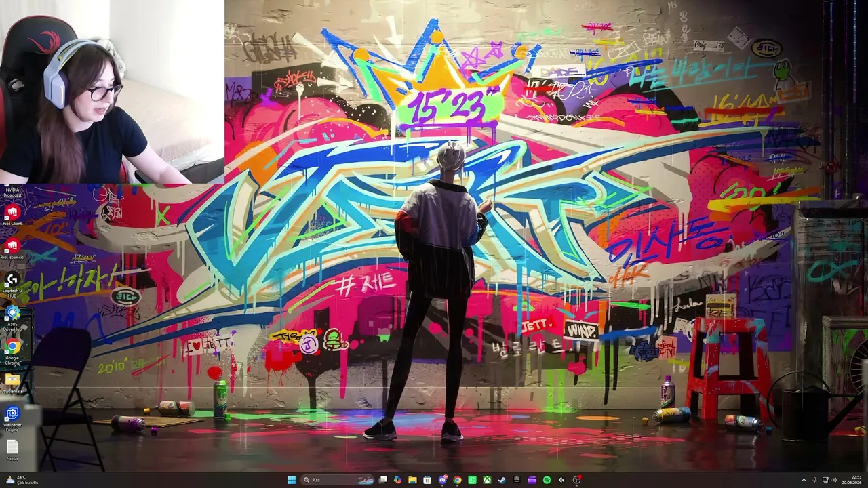
Task: Open the purple clapperboard app on the taskbar
Action: pos(532,480)
